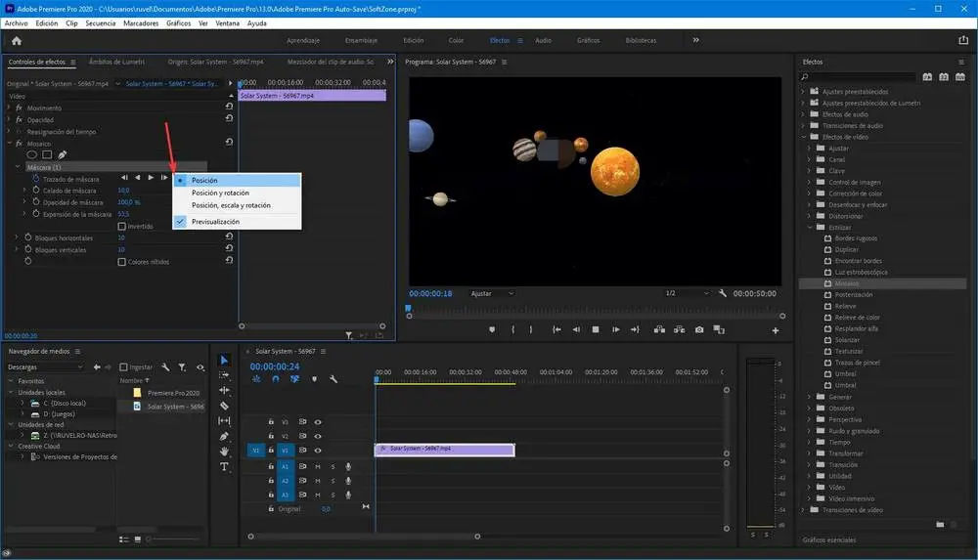The height and width of the screenshot is (560, 978).
Task: Select the Razor tool in the timeline toolbar
Action: (224, 406)
